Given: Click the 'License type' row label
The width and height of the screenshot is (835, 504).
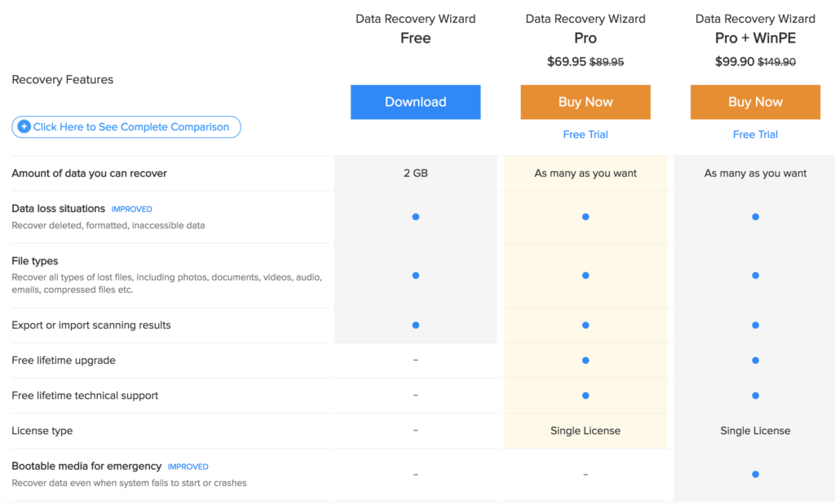Looking at the screenshot, I should (42, 431).
